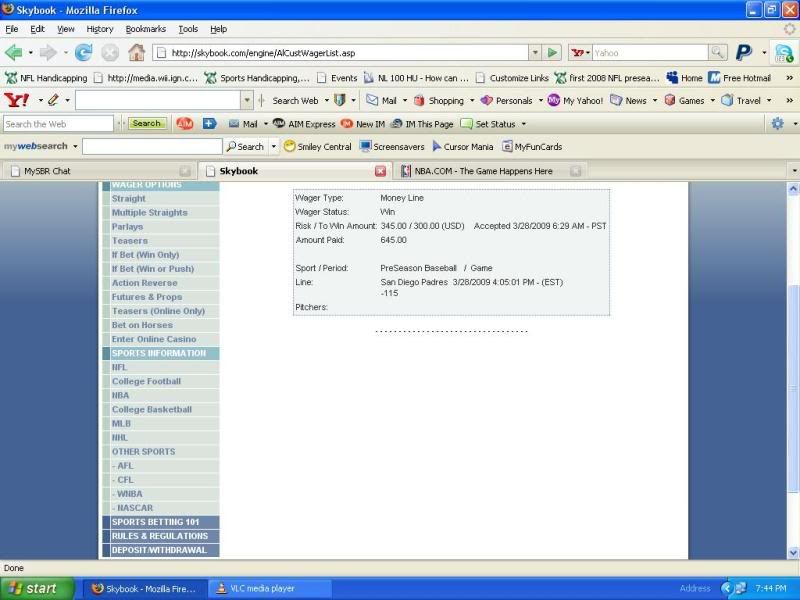
Task: Reload the page with the refresh icon
Action: point(83,53)
